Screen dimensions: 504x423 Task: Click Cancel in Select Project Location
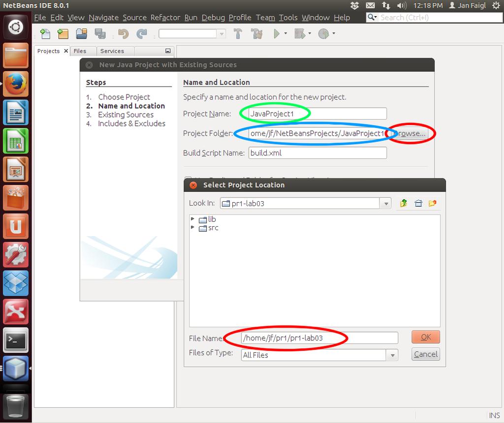point(426,354)
